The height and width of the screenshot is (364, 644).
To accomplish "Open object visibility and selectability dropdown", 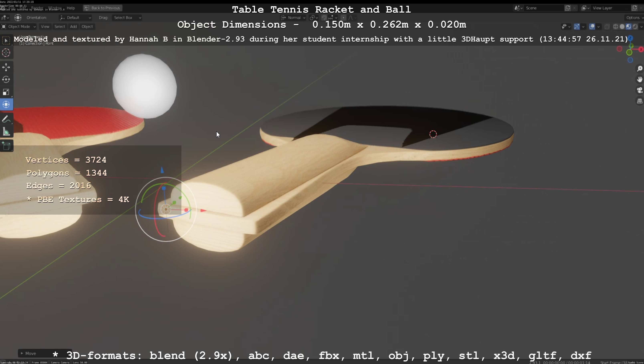I will (566, 26).
